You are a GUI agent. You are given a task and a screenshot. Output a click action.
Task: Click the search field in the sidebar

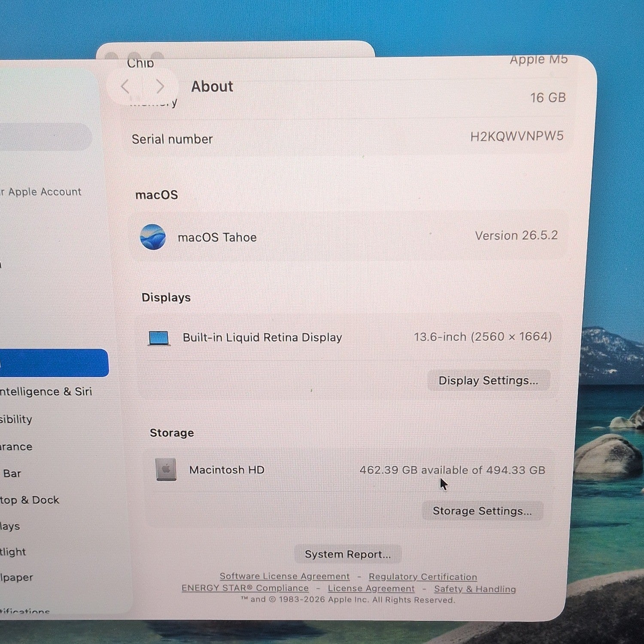(46, 137)
